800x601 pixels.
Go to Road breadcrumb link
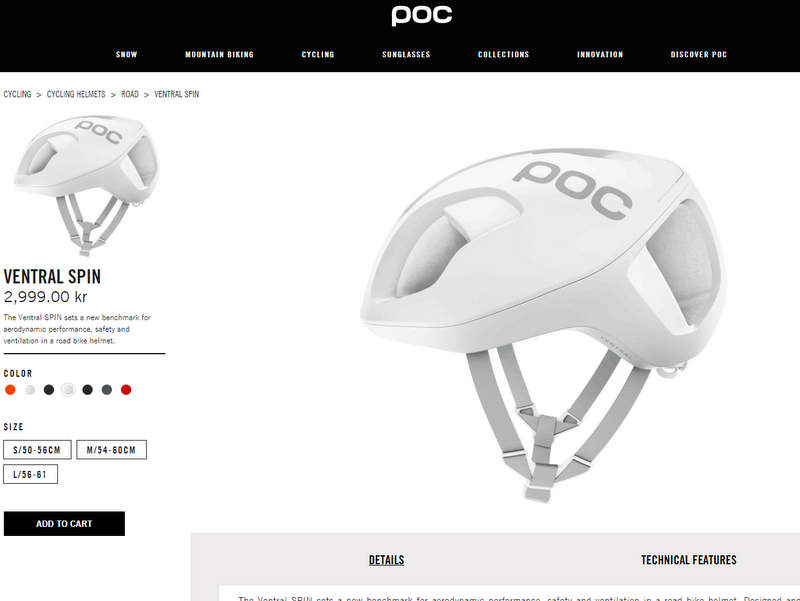(130, 94)
